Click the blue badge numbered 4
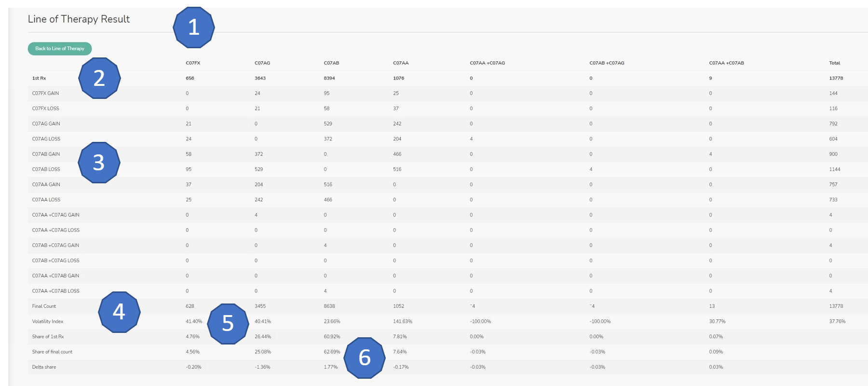Viewport: 868px width, 386px height. (119, 312)
